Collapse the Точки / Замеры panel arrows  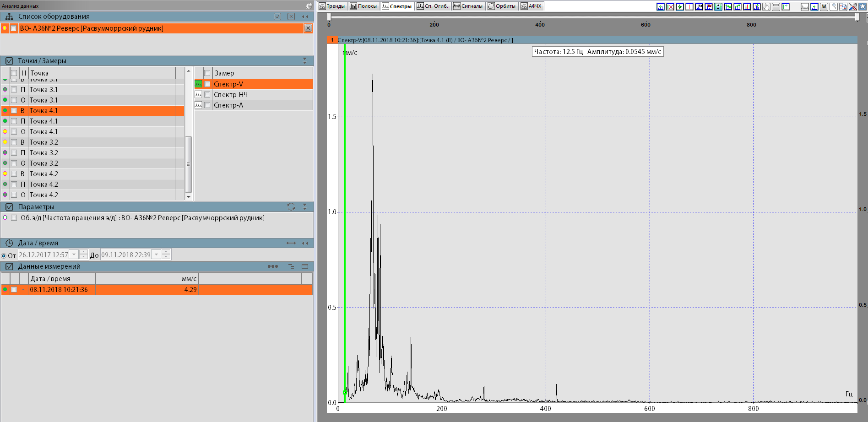point(304,61)
